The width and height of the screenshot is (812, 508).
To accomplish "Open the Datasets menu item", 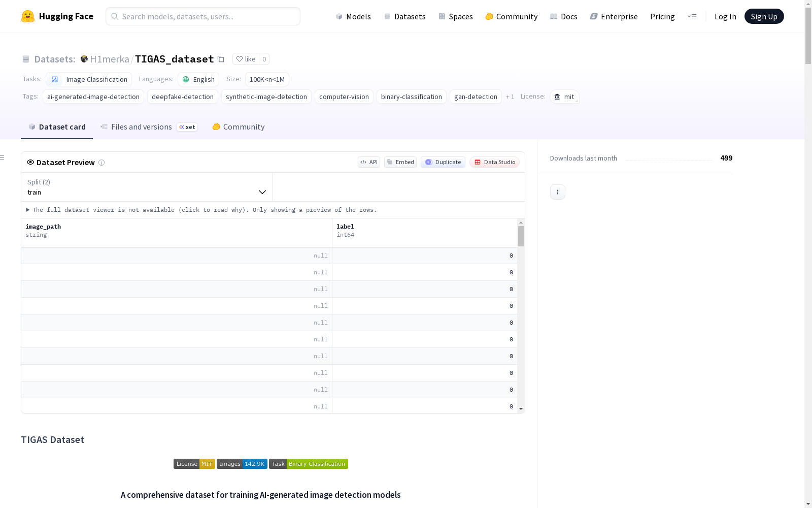I will pyautogui.click(x=404, y=16).
